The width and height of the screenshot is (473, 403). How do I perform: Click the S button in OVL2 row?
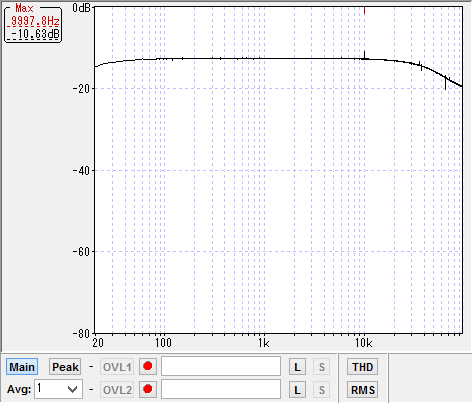[x=322, y=390]
